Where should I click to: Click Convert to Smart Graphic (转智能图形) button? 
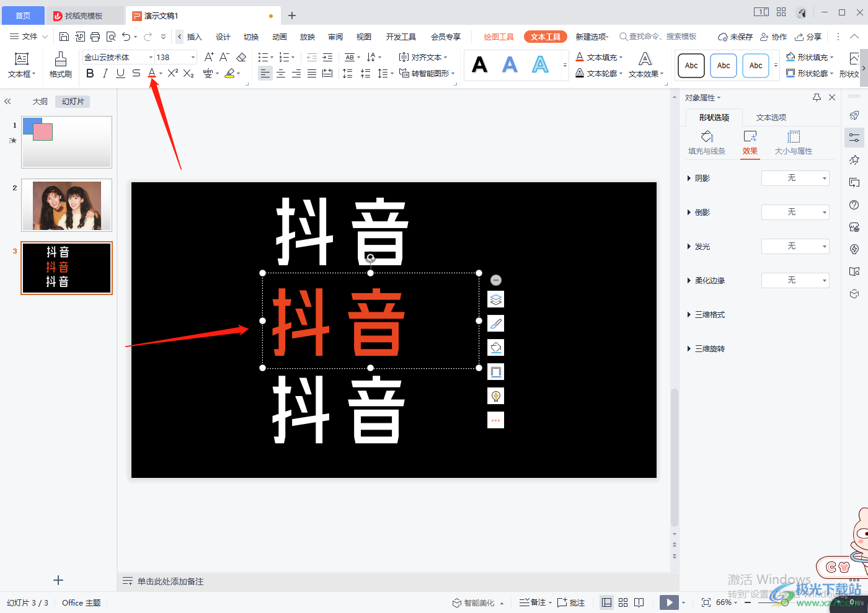[x=427, y=73]
